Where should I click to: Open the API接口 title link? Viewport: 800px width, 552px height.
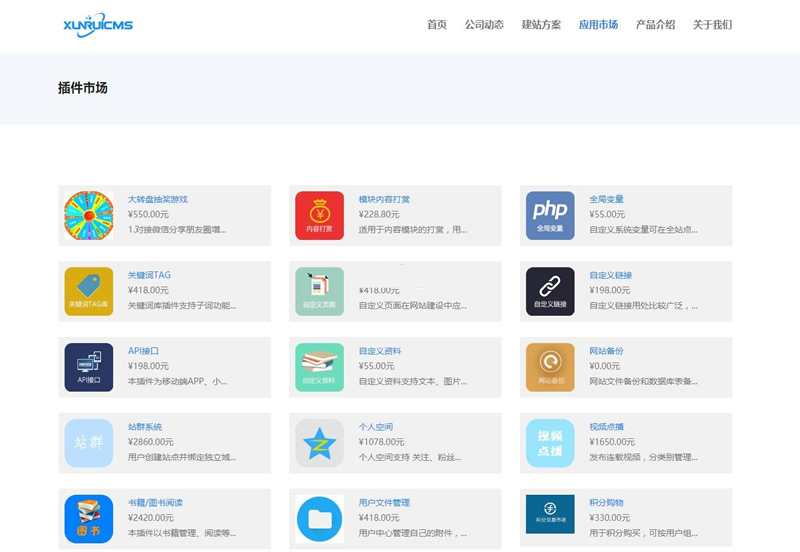click(143, 351)
